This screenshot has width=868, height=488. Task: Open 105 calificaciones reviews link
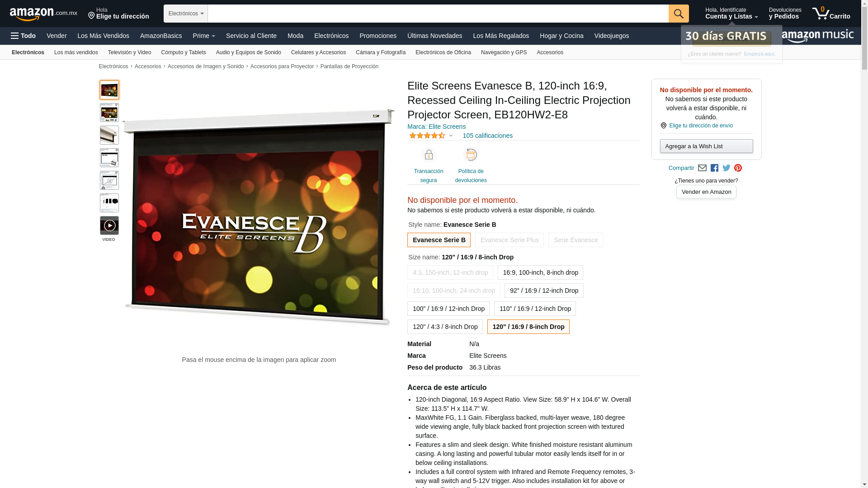tap(487, 136)
